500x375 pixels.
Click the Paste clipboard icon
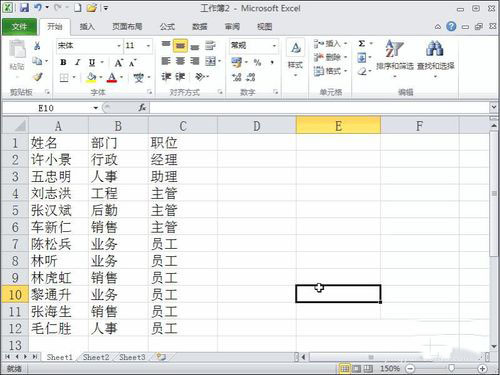tap(17, 50)
